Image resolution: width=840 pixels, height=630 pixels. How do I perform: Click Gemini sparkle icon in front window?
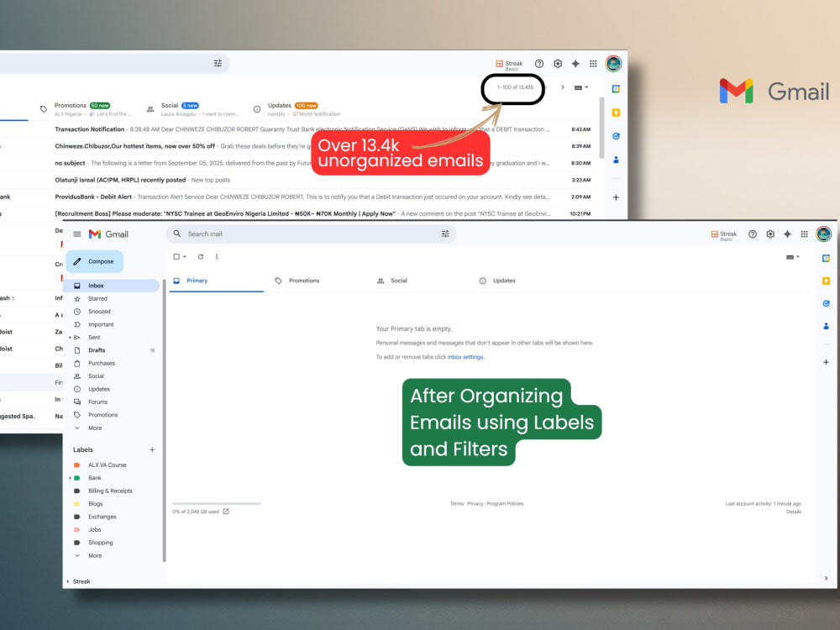[x=787, y=234]
